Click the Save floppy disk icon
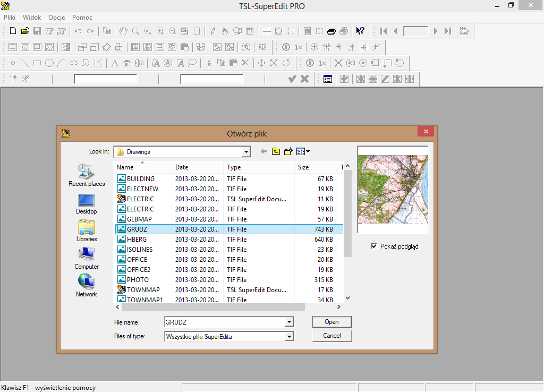This screenshot has height=392, width=544. [37, 31]
